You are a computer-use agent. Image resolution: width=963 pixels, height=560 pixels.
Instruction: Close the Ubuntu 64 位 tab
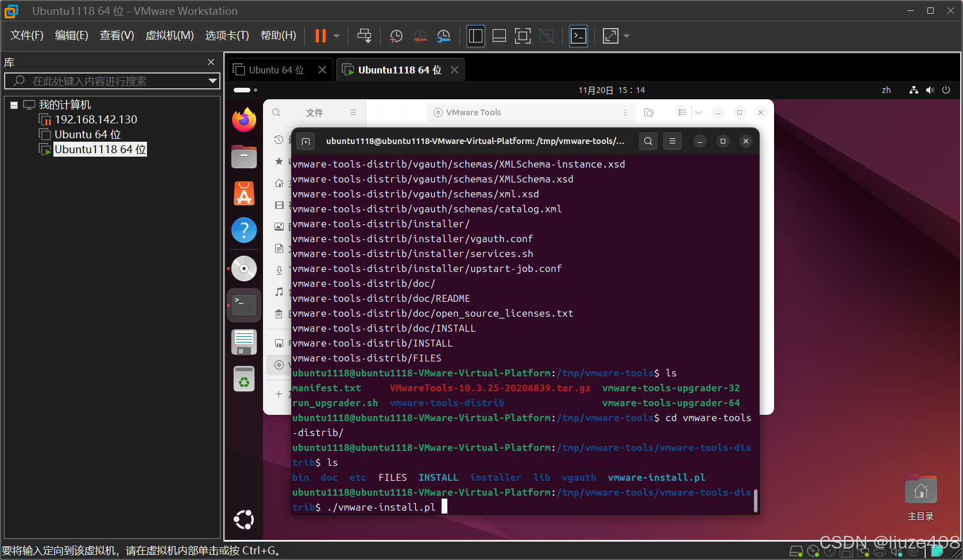322,69
